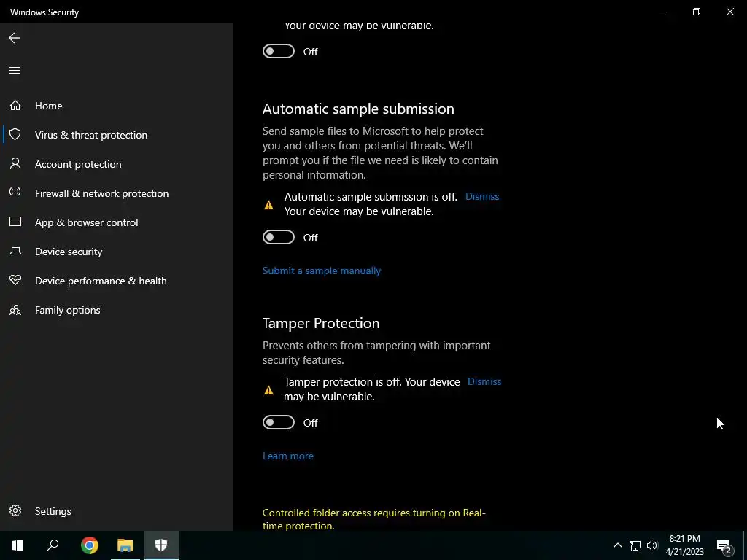This screenshot has width=747, height=560.
Task: Click Learn more under Tamper Protection
Action: [287, 456]
